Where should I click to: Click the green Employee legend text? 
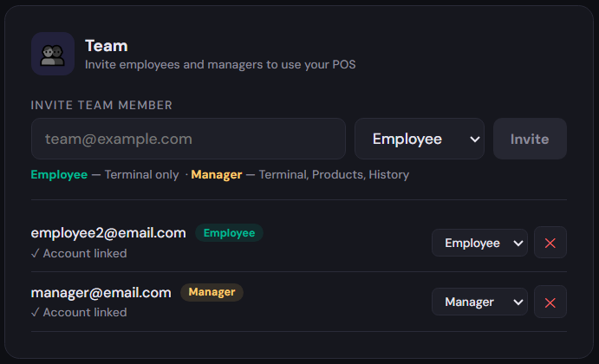(x=59, y=174)
